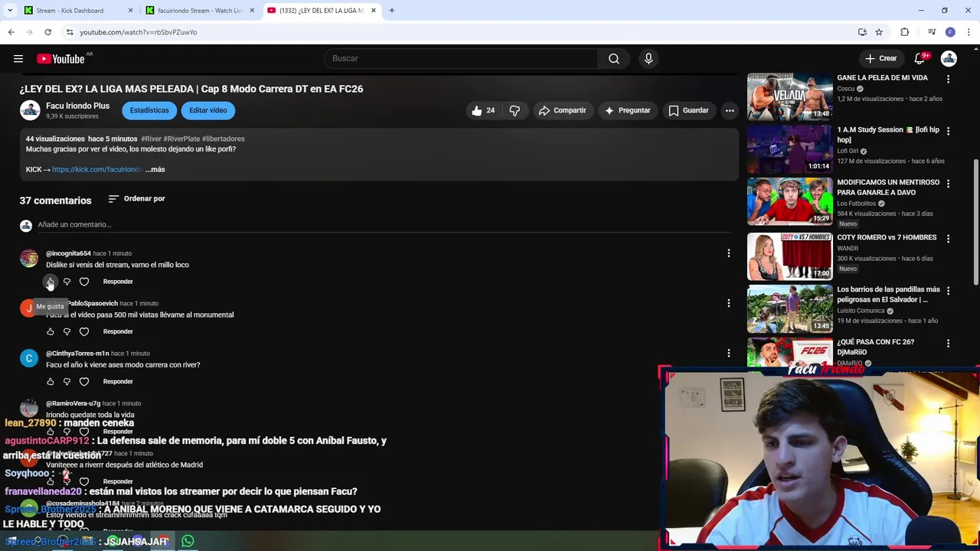
Task: Like the '500 mil vistas' comment
Action: tap(51, 331)
